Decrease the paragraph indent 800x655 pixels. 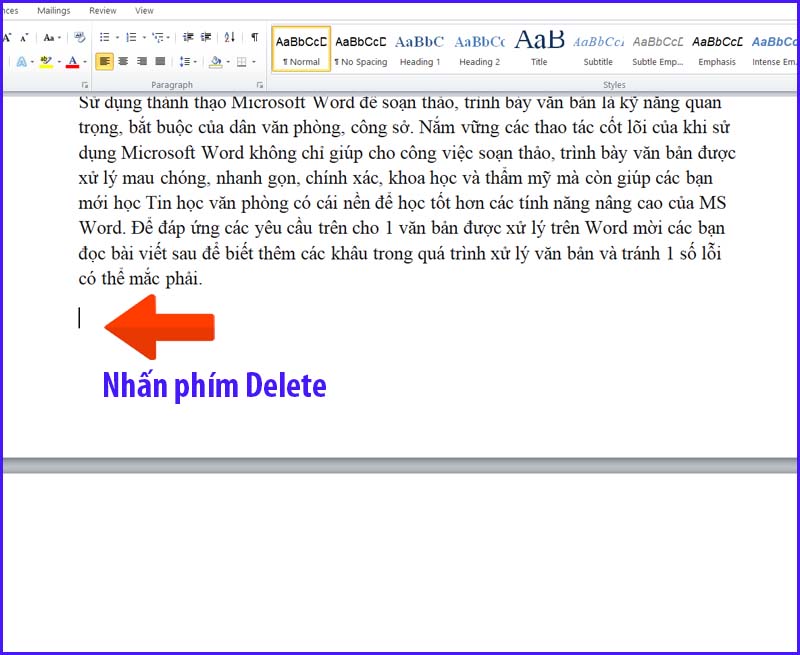[x=188, y=37]
